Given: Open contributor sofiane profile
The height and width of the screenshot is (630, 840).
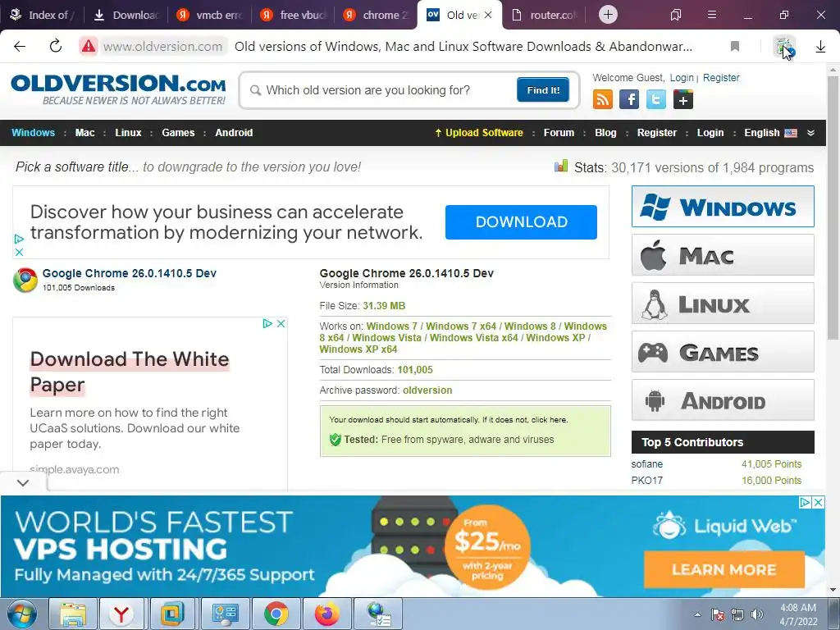Looking at the screenshot, I should [x=646, y=464].
